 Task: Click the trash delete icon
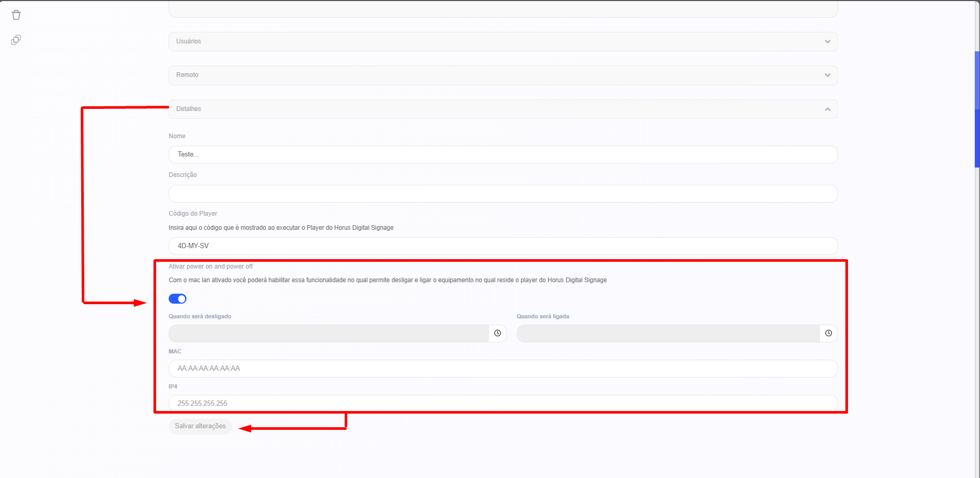pyautogui.click(x=16, y=15)
